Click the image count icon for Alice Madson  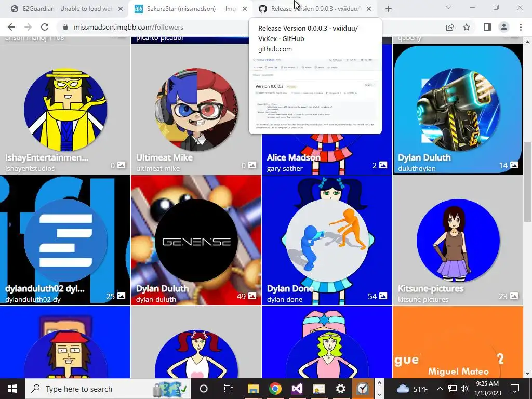coord(383,165)
